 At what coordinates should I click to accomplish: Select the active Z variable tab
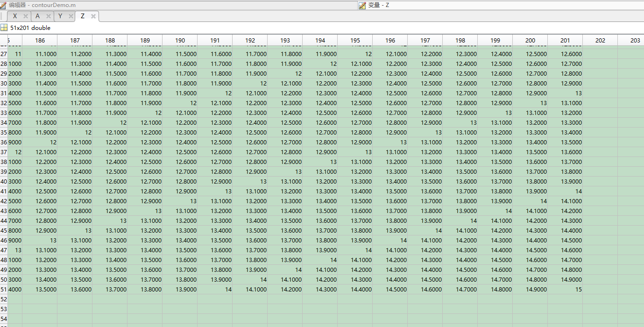click(82, 16)
